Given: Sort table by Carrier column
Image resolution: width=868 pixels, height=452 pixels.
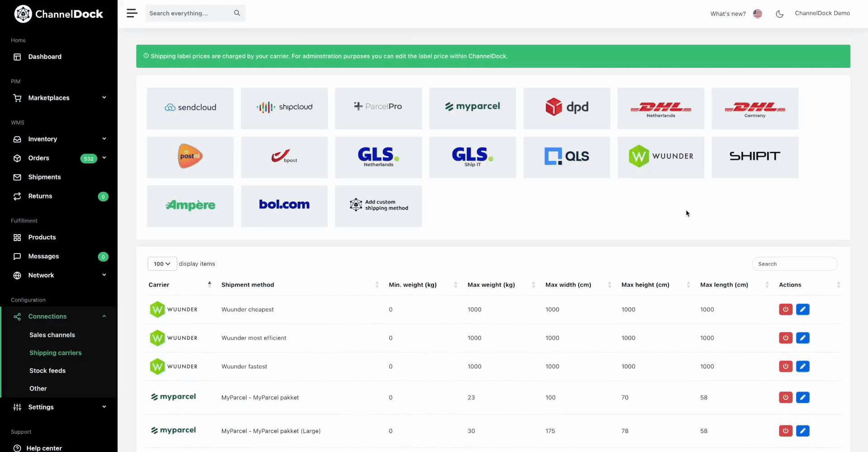Looking at the screenshot, I should [x=180, y=285].
